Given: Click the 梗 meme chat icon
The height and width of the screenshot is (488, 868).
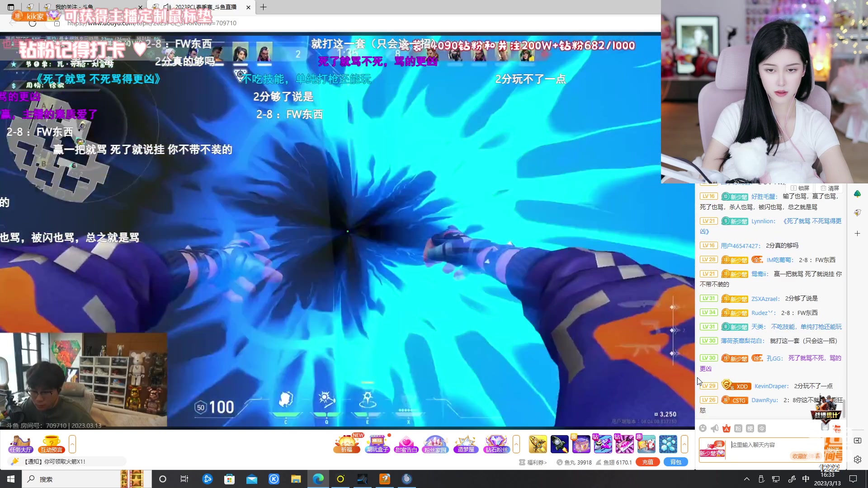Looking at the screenshot, I should pyautogui.click(x=750, y=428).
